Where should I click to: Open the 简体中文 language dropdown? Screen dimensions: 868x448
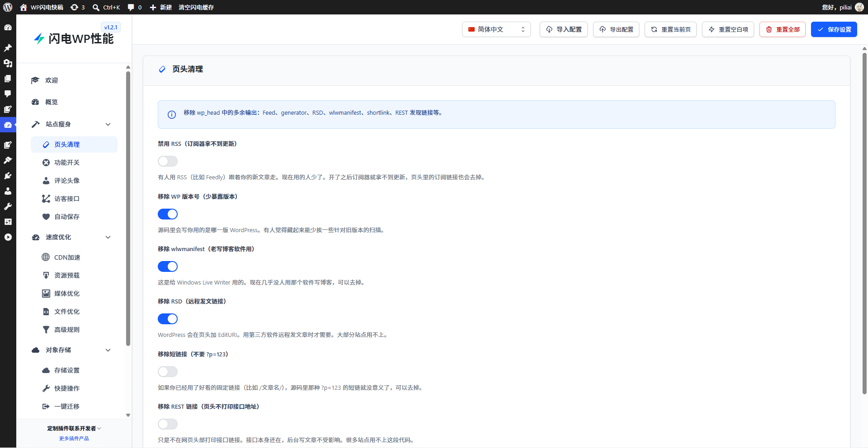496,29
